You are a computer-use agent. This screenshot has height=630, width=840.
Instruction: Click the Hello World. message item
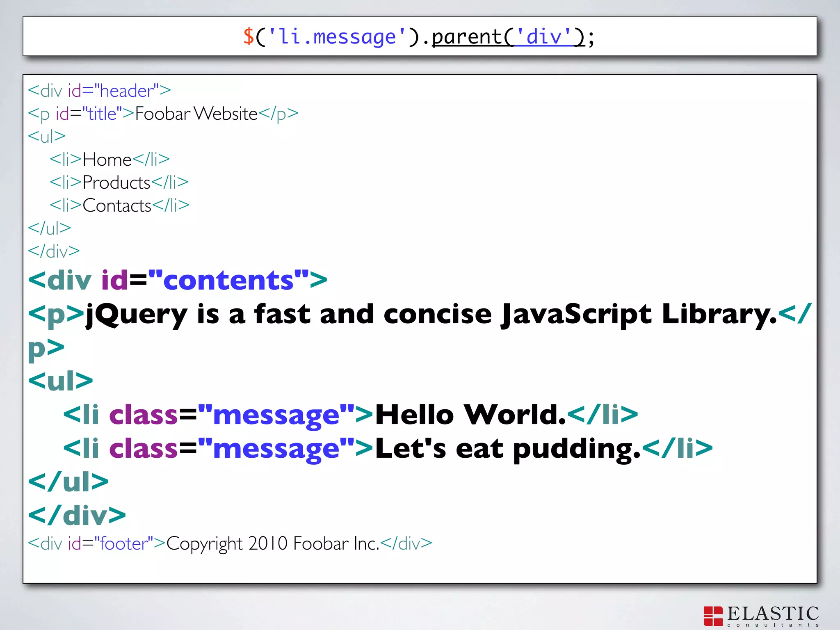tap(470, 414)
